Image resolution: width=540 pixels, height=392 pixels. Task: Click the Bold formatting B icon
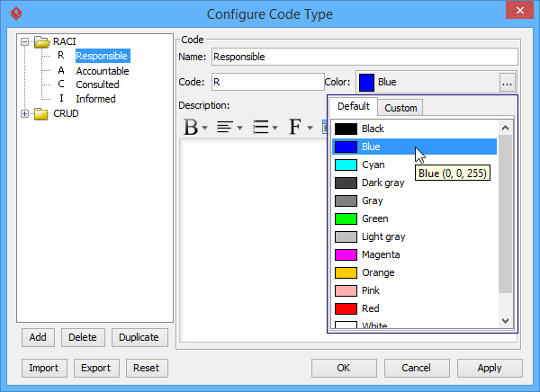click(190, 127)
